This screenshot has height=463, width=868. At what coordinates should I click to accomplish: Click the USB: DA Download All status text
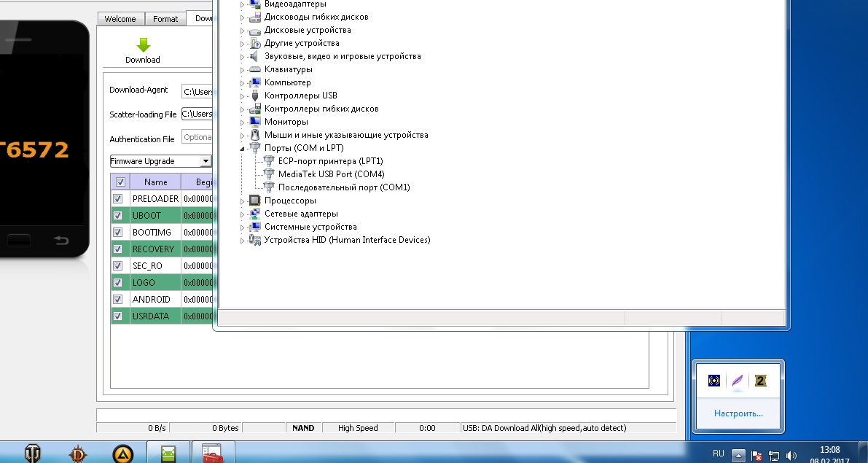[x=544, y=428]
